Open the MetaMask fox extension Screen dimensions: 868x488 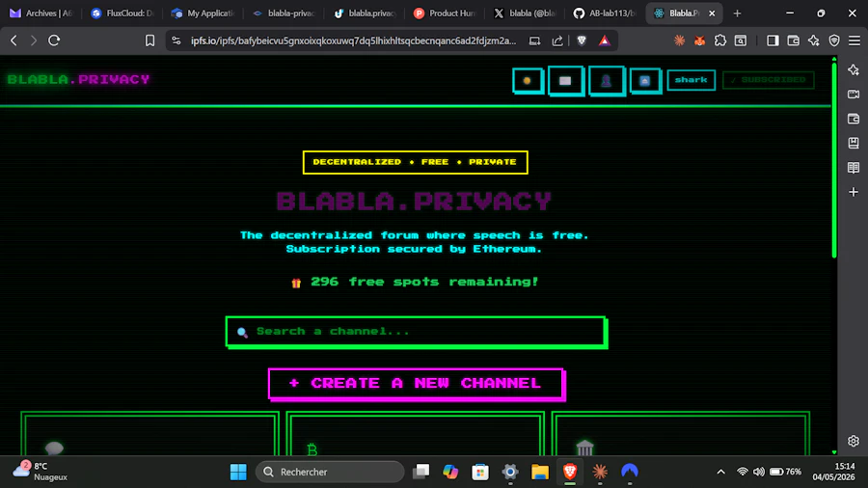[x=700, y=41]
